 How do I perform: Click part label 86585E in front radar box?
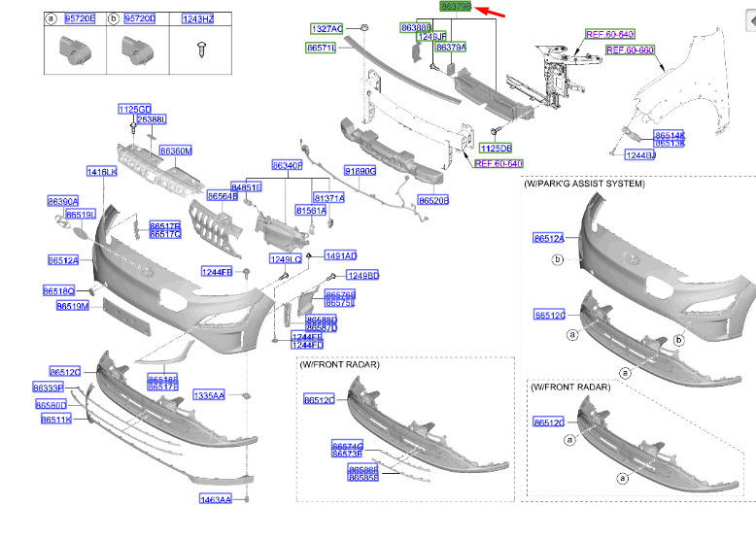(x=363, y=478)
